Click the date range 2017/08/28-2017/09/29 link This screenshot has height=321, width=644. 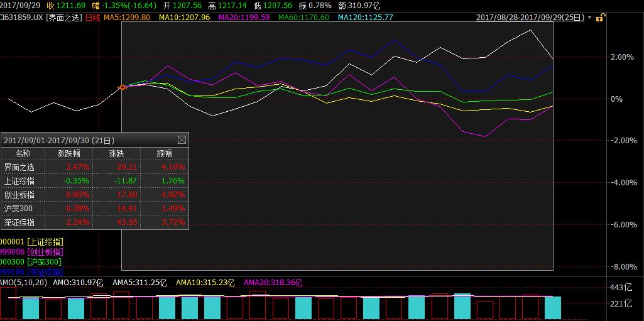tap(530, 17)
